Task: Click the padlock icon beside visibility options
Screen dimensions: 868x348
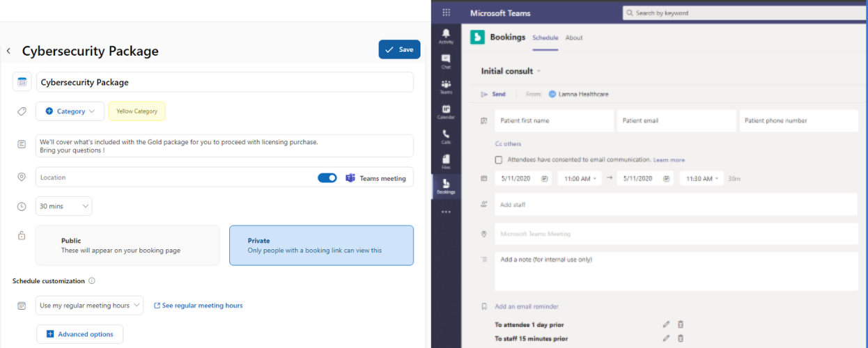Action: point(22,235)
